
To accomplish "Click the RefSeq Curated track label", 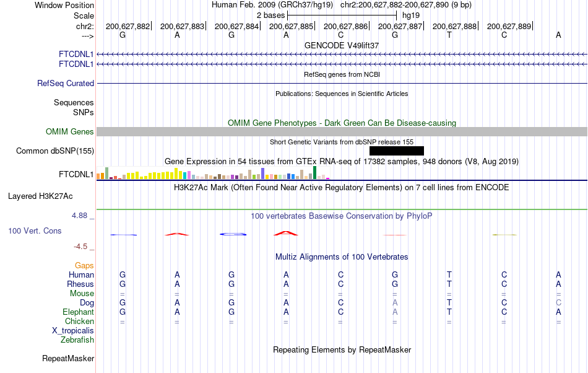I will click(x=66, y=83).
